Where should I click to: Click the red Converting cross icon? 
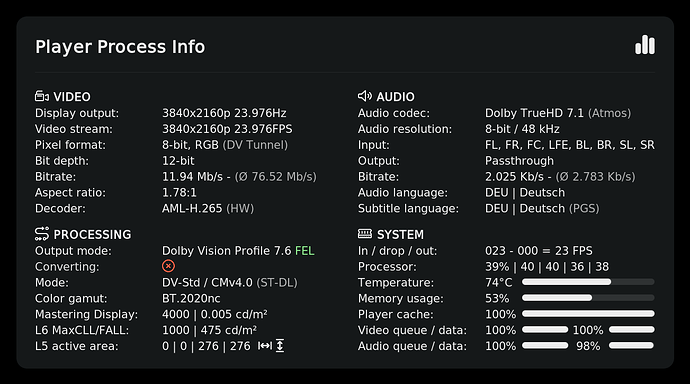(168, 266)
